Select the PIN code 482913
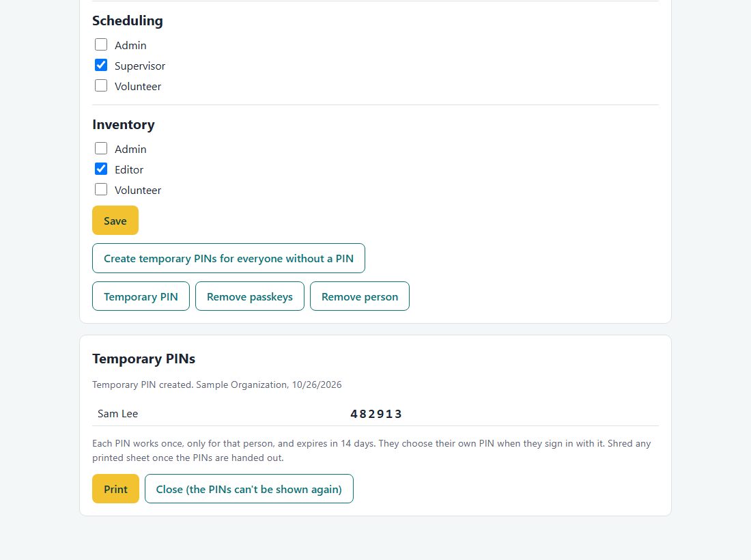This screenshot has height=560, width=751. 376,414
